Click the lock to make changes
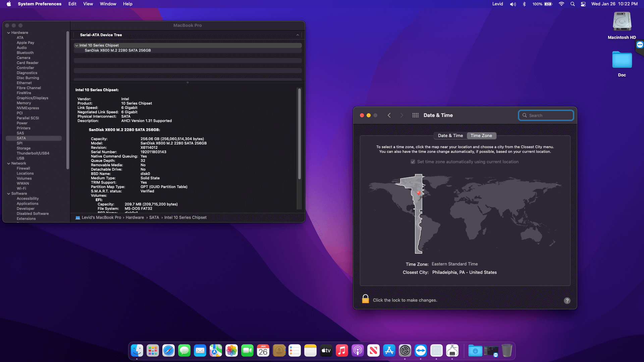The width and height of the screenshot is (644, 362). tap(366, 299)
